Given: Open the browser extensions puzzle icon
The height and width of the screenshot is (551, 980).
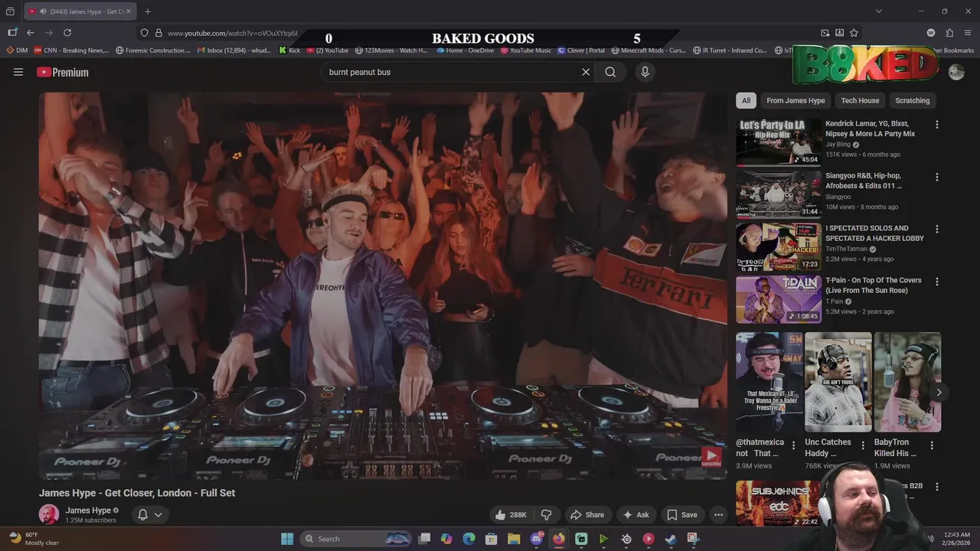Looking at the screenshot, I should pos(949,33).
